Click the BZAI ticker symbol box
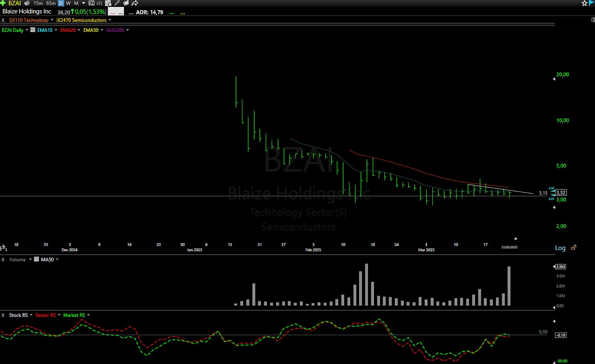This screenshot has width=595, height=364. (x=15, y=3)
